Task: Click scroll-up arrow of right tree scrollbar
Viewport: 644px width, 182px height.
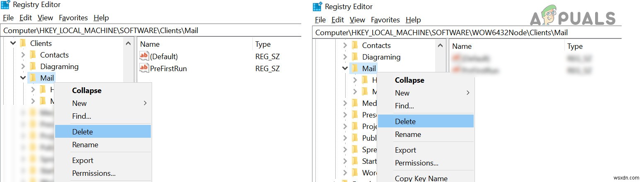Action: [441, 45]
